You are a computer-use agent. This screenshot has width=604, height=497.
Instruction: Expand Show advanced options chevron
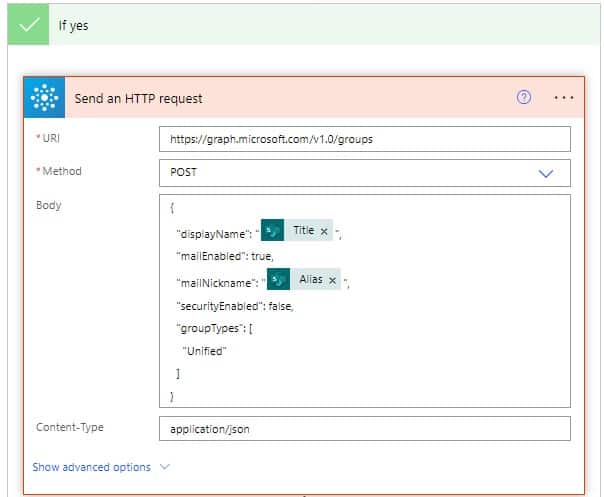[165, 467]
